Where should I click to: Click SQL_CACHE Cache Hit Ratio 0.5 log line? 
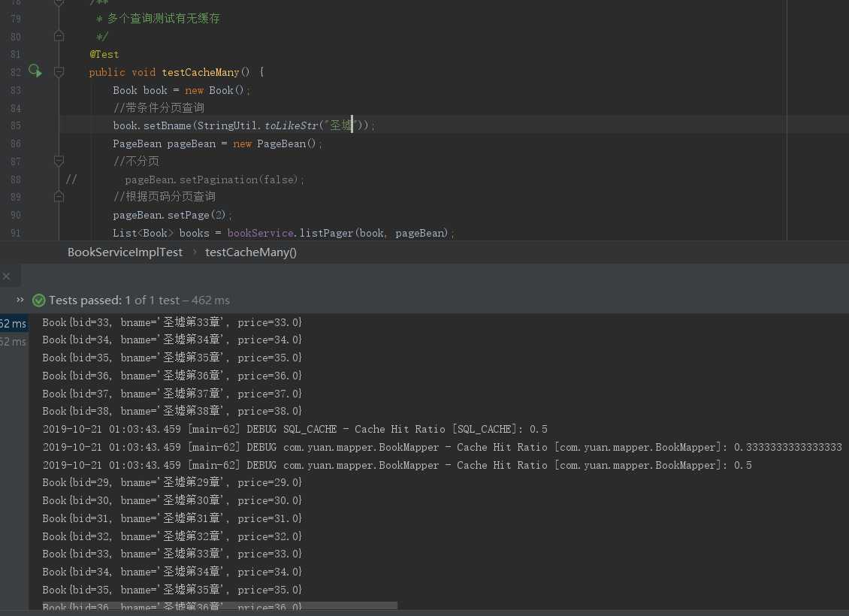pos(295,429)
